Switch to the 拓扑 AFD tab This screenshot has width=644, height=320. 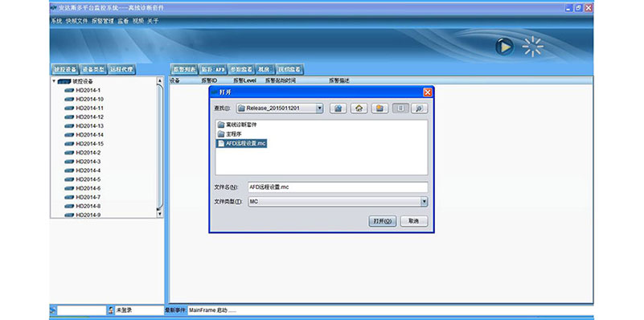coord(213,69)
